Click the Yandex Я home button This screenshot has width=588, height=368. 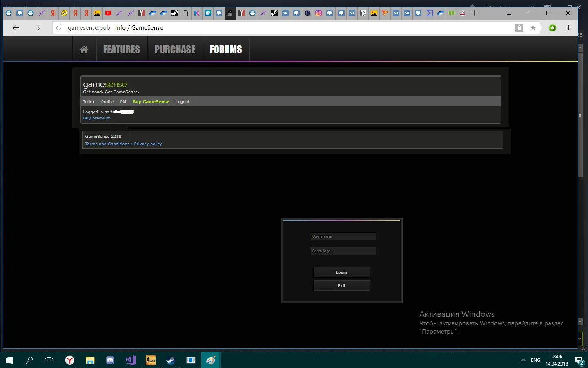pos(39,28)
